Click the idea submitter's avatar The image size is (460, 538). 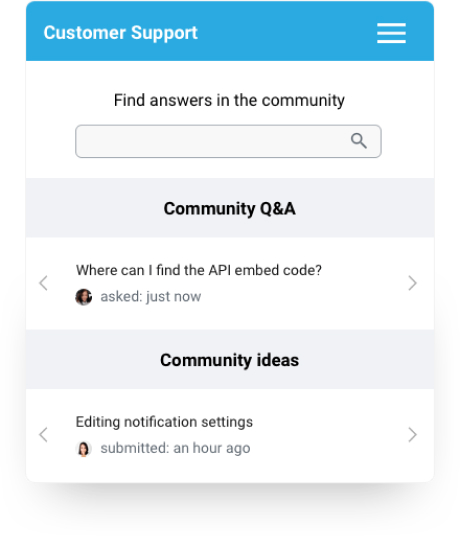click(83, 448)
